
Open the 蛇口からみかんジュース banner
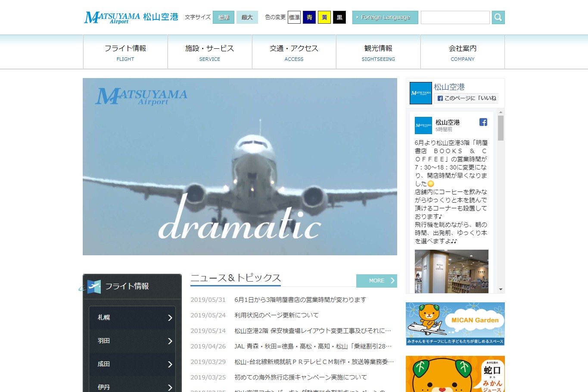[x=455, y=374]
